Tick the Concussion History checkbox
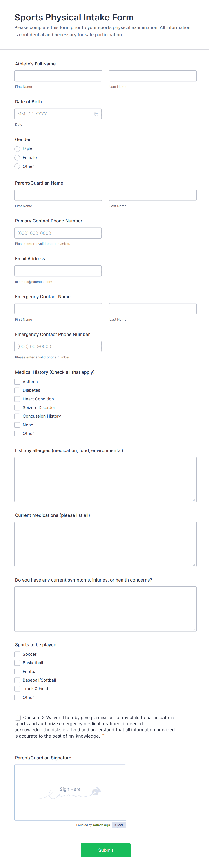The height and width of the screenshot is (868, 209). click(x=17, y=416)
